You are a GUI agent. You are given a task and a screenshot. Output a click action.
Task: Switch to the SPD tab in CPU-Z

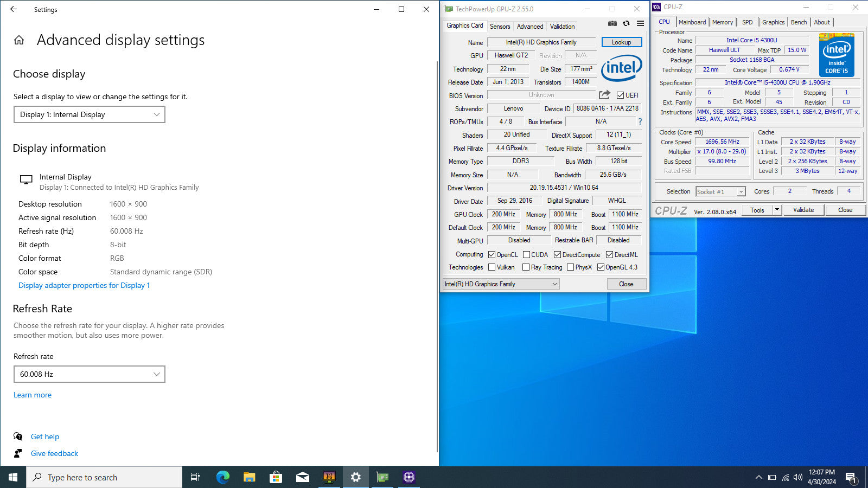point(747,22)
